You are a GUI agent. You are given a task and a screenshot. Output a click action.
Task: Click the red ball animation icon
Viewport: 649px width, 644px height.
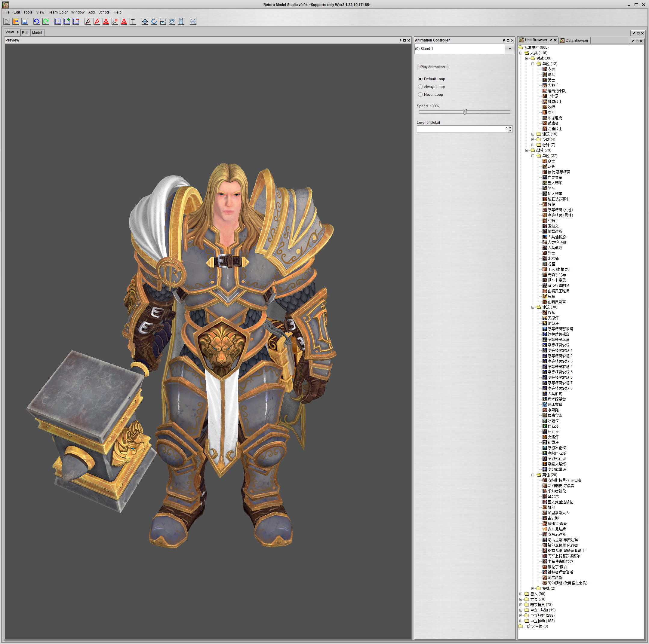tap(115, 21)
